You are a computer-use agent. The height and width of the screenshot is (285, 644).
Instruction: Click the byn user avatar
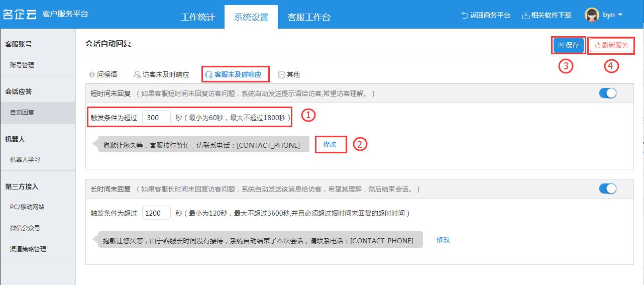click(592, 15)
